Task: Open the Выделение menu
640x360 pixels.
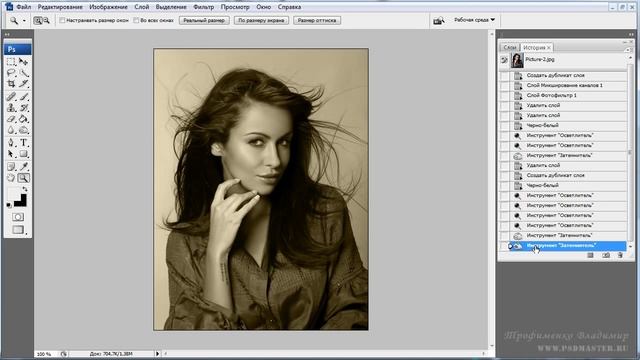Action: (171, 7)
